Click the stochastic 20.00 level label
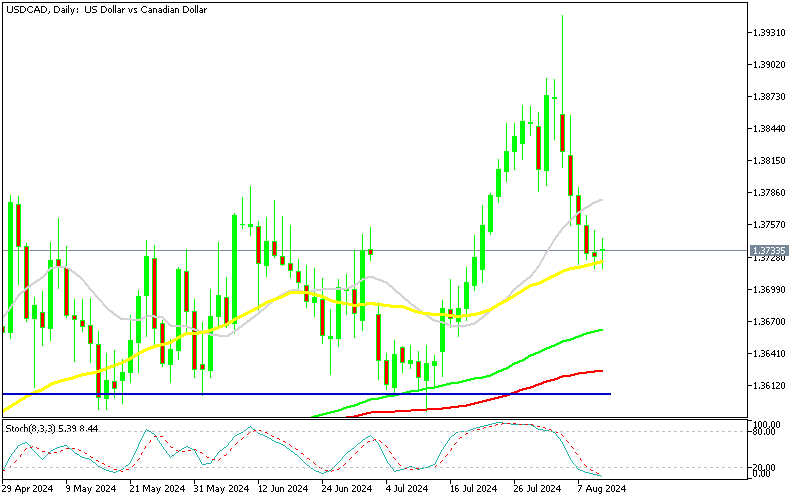 point(767,467)
